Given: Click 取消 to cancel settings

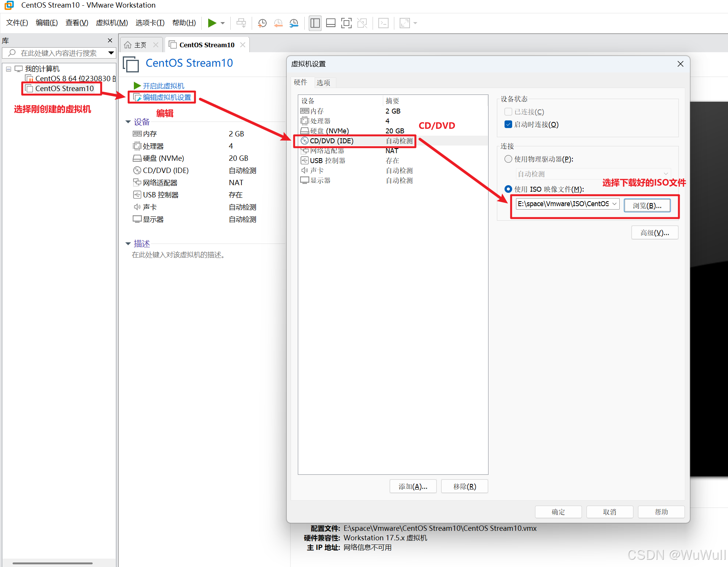Looking at the screenshot, I should pyautogui.click(x=609, y=512).
